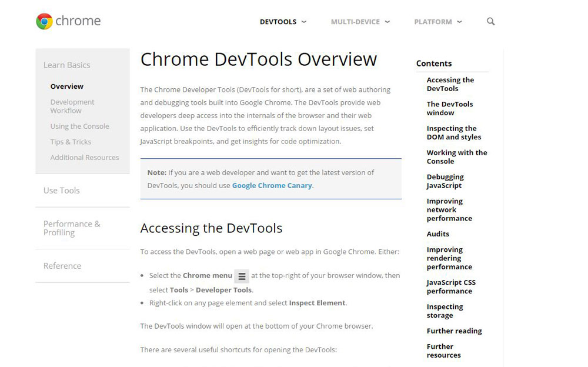Jump to Improving rendering performance
This screenshot has width=588, height=367.
[449, 258]
